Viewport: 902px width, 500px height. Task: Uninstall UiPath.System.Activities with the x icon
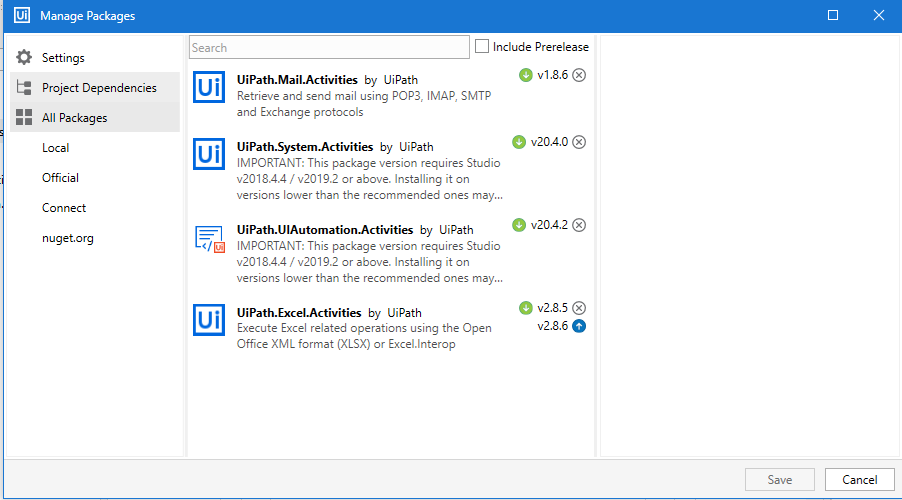pyautogui.click(x=579, y=142)
